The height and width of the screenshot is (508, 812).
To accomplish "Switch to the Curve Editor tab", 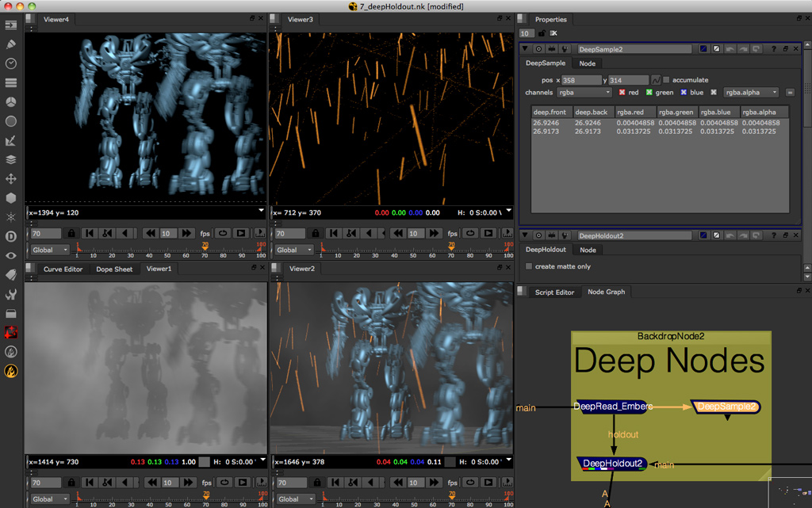I will 63,269.
